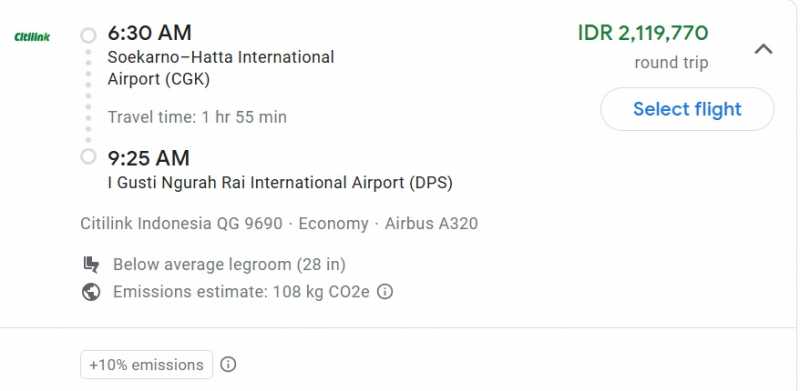800x391 pixels.
Task: Click the 6:30 AM departure time
Action: pyautogui.click(x=149, y=33)
